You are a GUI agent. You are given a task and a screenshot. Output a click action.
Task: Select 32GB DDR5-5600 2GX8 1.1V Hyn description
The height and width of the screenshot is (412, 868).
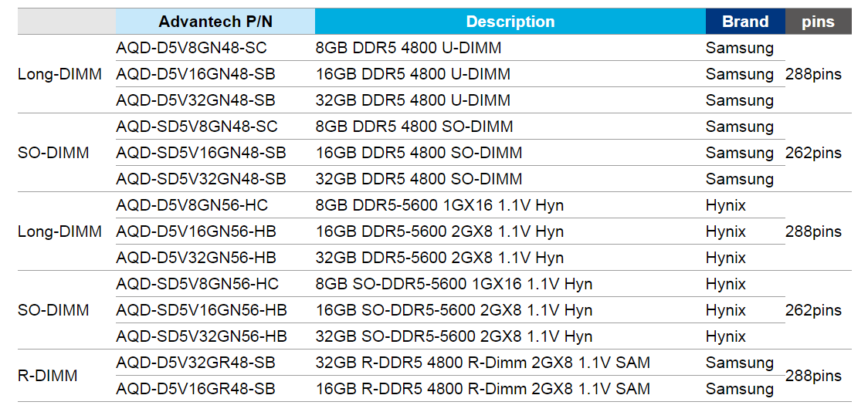[439, 258]
